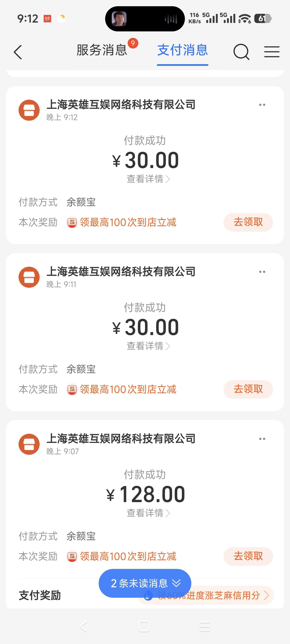This screenshot has width=290, height=644.
Task: Tap 去领取 on the 9:12 payment
Action: (x=248, y=222)
